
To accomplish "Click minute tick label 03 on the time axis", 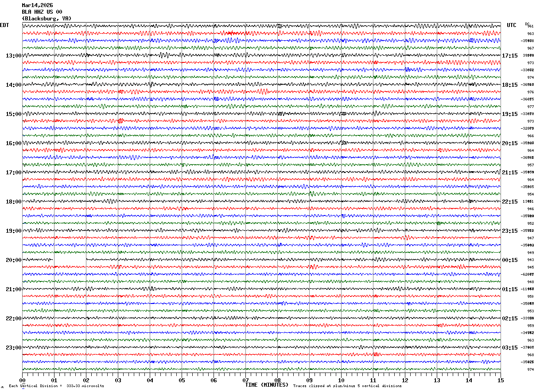I will click(x=118, y=380).
